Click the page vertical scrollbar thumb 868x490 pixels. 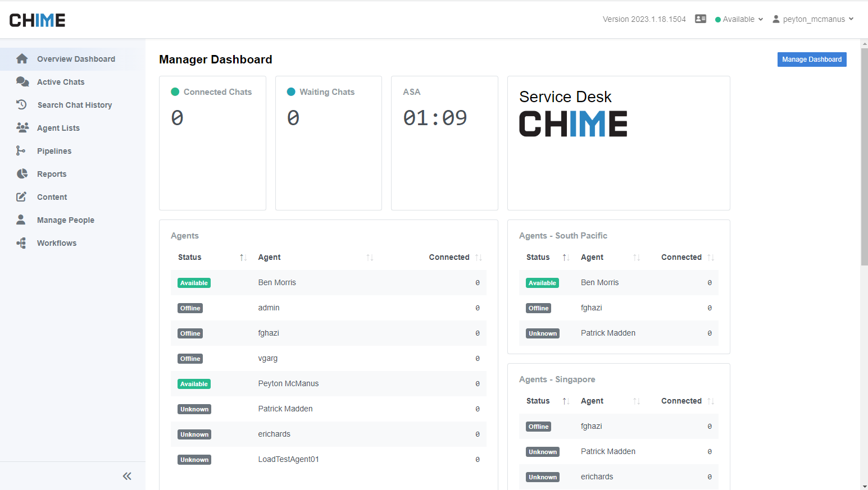(x=864, y=157)
